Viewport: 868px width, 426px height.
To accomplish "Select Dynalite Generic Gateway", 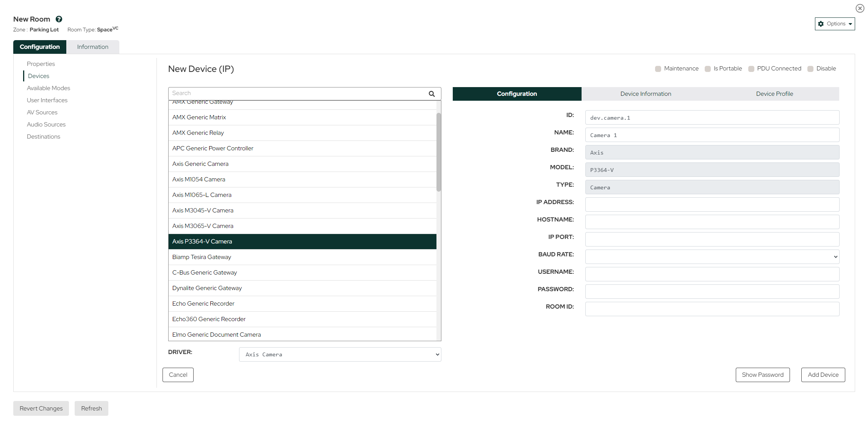I will click(302, 288).
